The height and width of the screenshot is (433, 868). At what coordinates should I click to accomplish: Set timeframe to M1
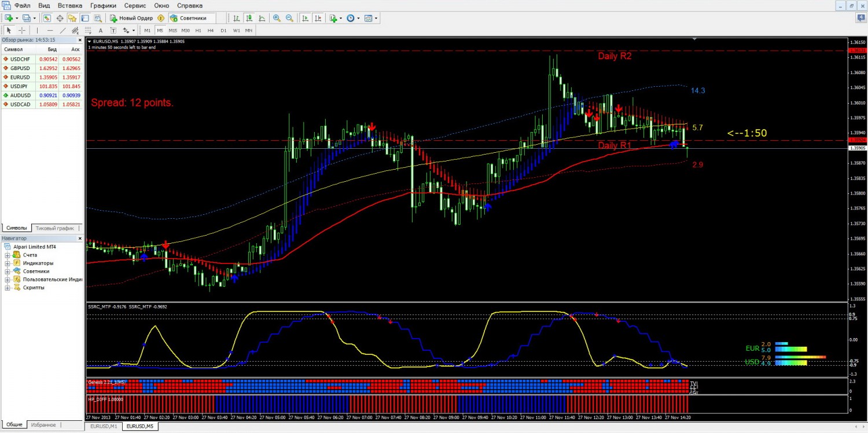click(148, 30)
